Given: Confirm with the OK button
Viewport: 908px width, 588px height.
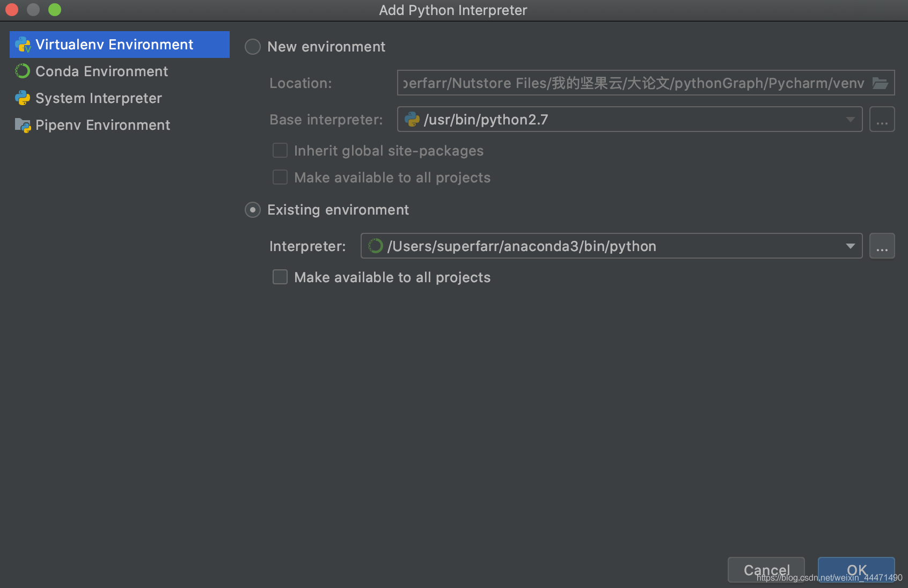Looking at the screenshot, I should 856,570.
